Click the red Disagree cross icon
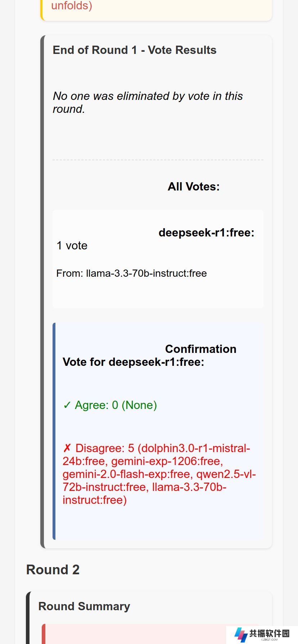Screen dimensions: 298x644 67,448
